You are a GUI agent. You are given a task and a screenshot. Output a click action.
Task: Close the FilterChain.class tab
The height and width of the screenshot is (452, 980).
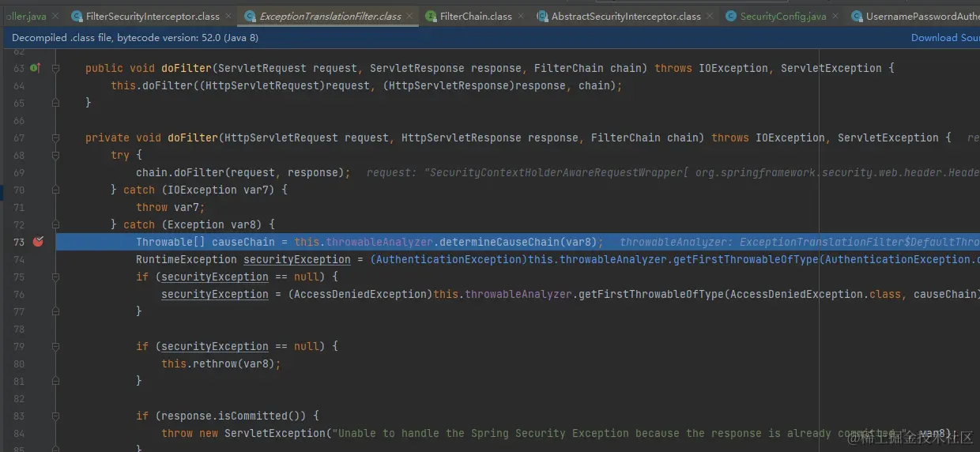(x=520, y=16)
